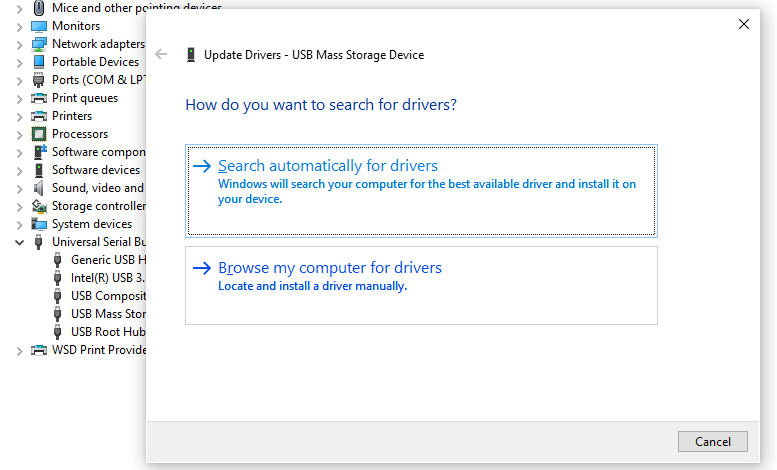
Task: Select Portable Devices in device tree
Action: tap(96, 62)
